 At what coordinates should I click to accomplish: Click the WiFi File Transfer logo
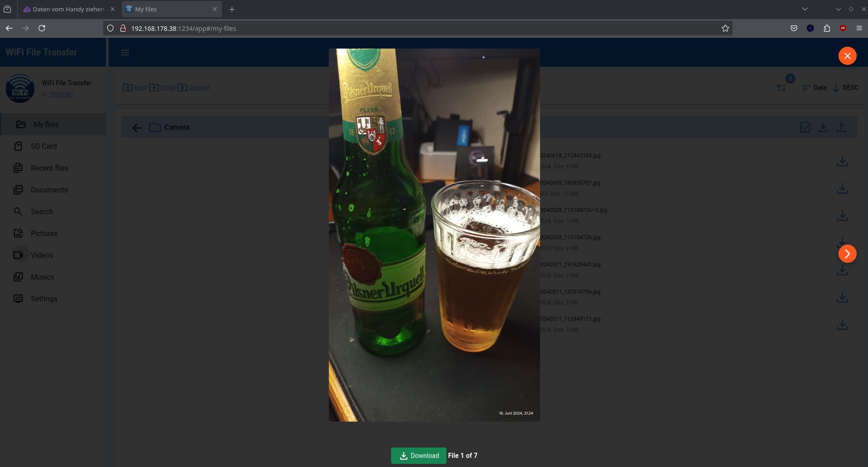pos(20,88)
